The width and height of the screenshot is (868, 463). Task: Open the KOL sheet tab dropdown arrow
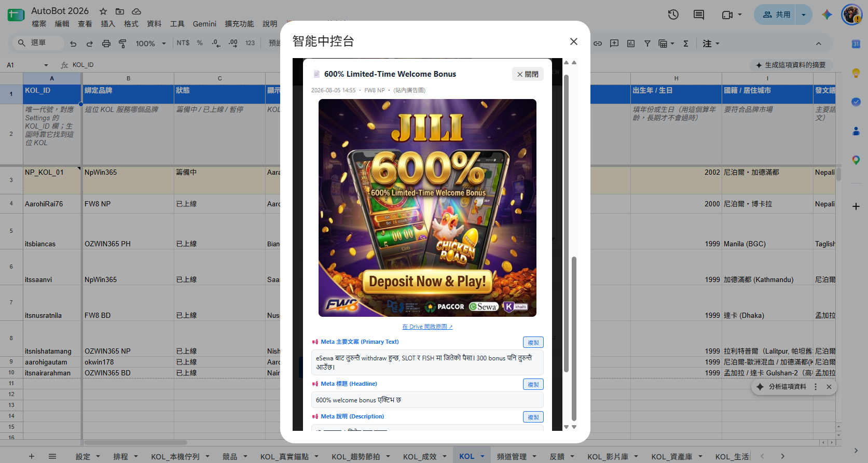(483, 456)
